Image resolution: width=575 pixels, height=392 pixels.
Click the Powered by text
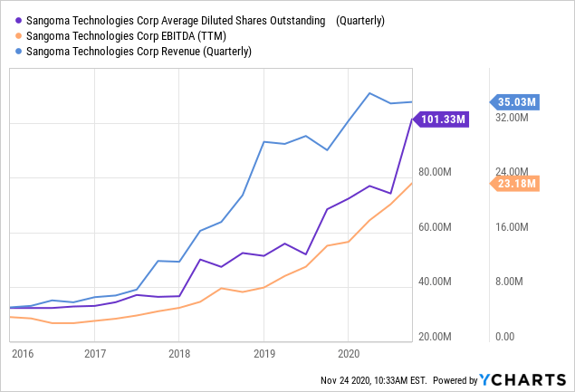click(x=455, y=380)
